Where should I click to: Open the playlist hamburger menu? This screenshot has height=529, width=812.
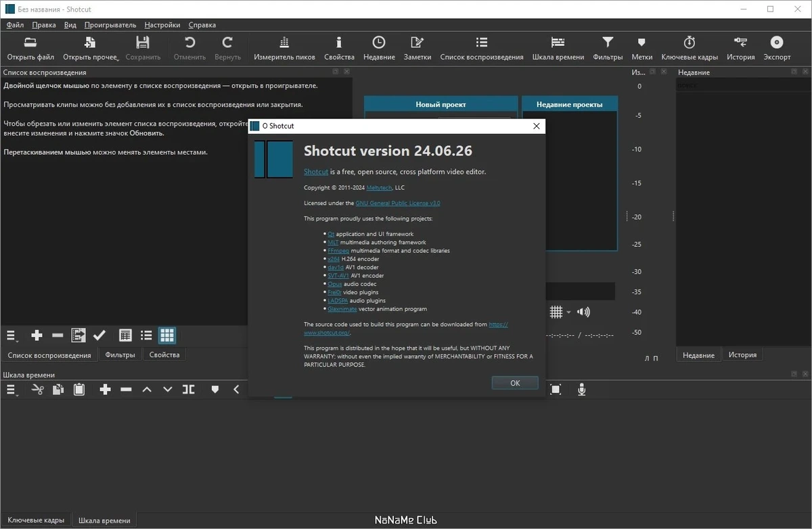[12, 335]
